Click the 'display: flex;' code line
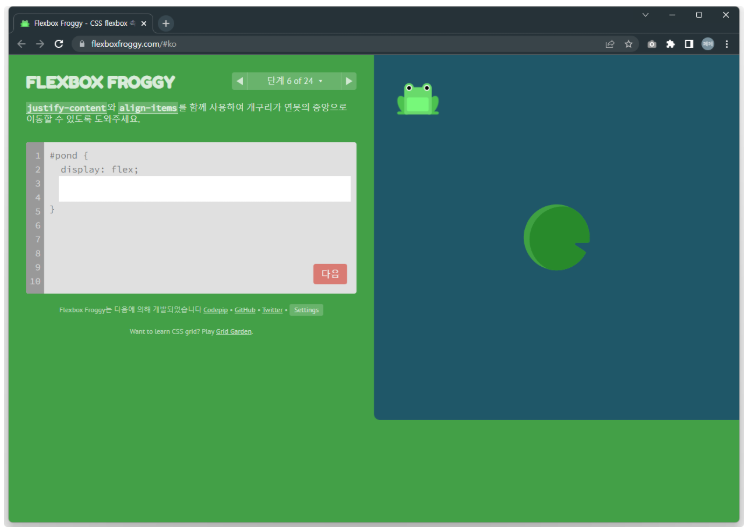 click(x=99, y=170)
